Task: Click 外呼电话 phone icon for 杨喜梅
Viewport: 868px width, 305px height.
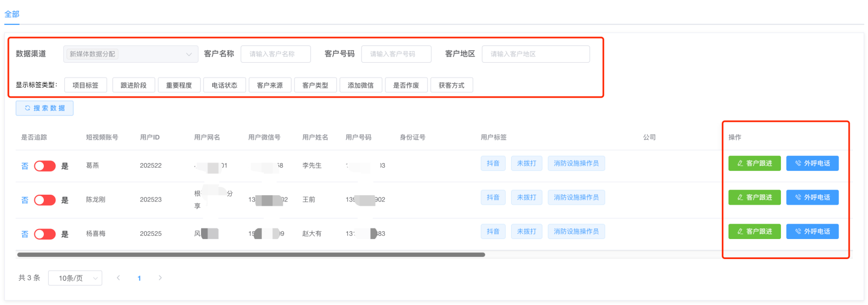Action: [x=798, y=232]
